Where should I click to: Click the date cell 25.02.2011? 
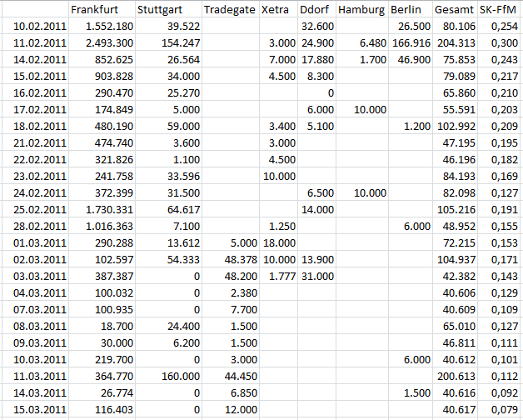click(35, 209)
